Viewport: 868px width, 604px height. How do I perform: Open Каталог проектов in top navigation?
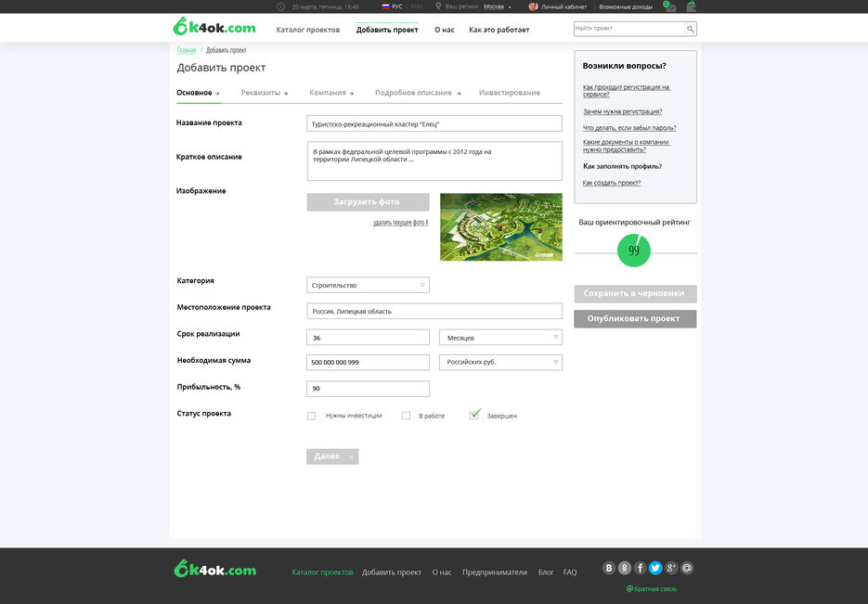(x=308, y=30)
